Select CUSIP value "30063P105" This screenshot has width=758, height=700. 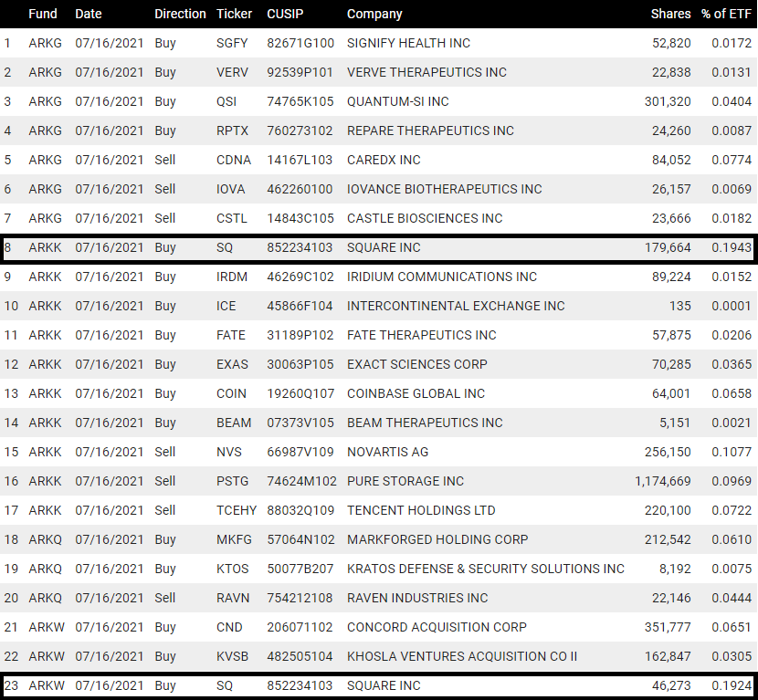tap(300, 364)
